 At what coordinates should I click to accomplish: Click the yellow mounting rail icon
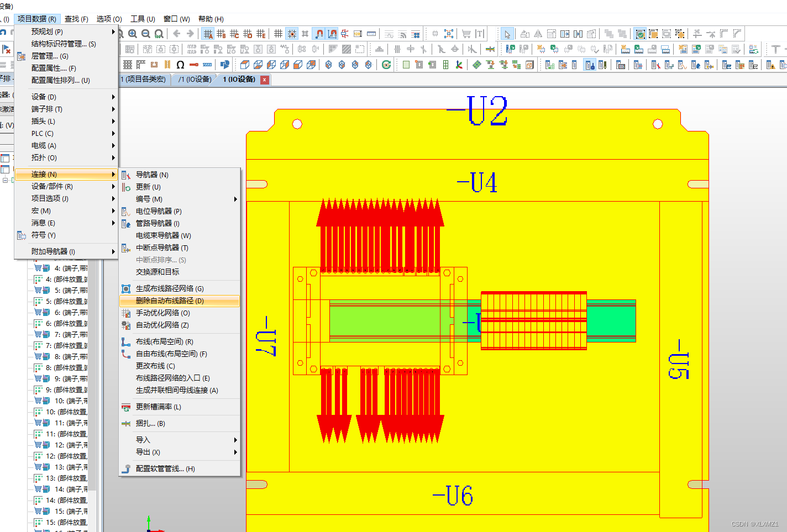pyautogui.click(x=167, y=65)
